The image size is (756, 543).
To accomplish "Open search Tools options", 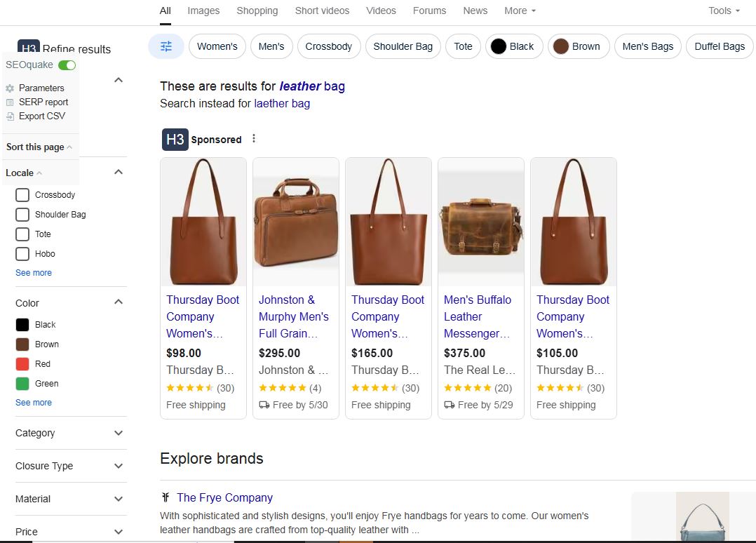I will (x=723, y=11).
